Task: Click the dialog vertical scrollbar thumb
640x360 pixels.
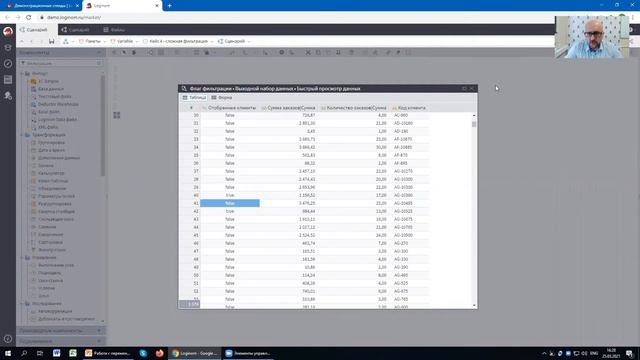Action: point(474,124)
